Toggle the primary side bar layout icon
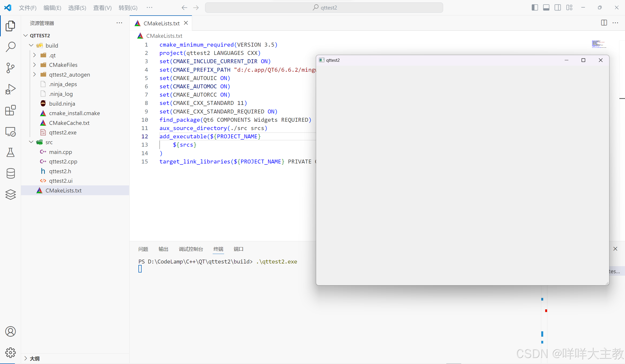The width and height of the screenshot is (625, 364). (535, 8)
